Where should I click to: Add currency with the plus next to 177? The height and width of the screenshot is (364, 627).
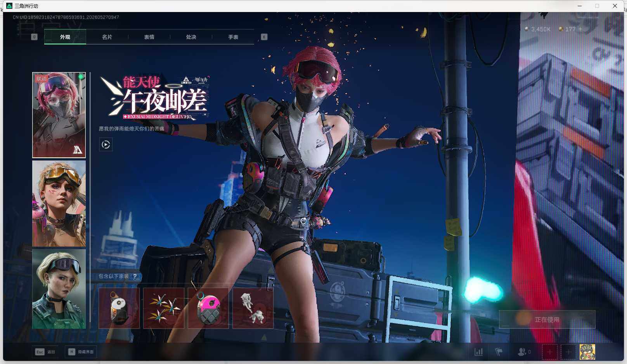[x=580, y=29]
